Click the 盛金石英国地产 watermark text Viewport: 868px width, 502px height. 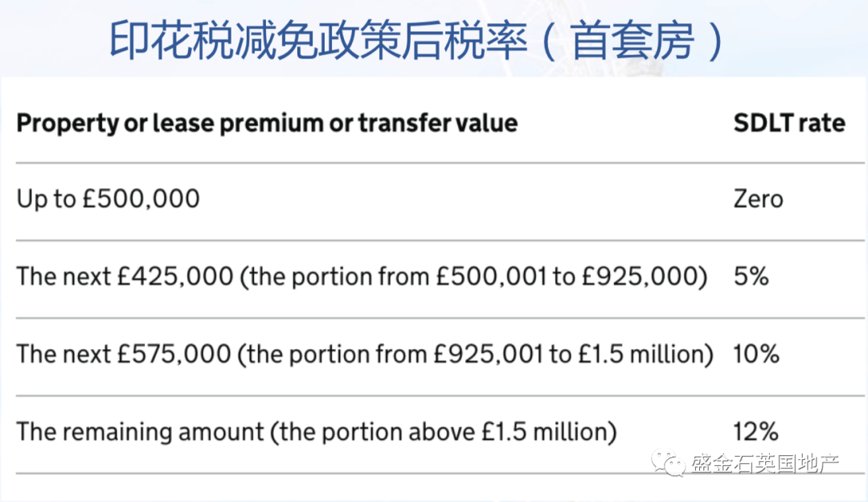click(765, 463)
